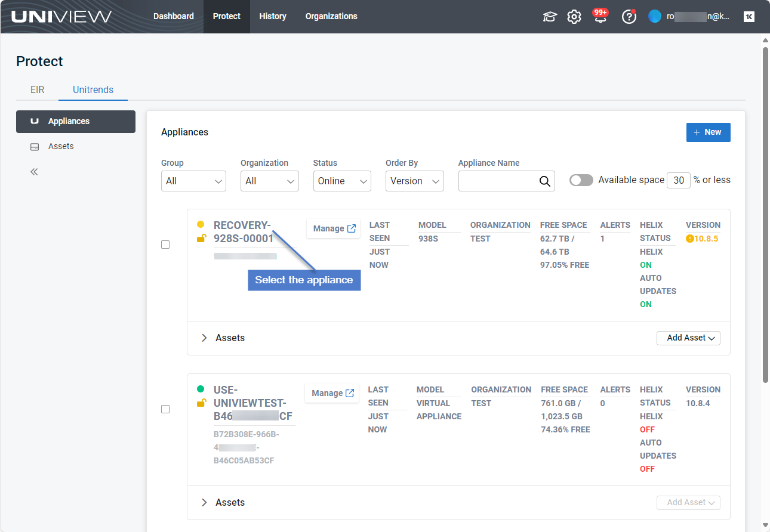Click the Protect page title

point(39,61)
